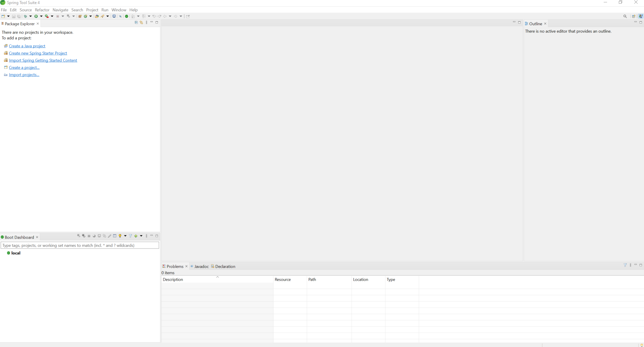The image size is (644, 347).
Task: Click the Open Perspective icon
Action: pos(634,16)
